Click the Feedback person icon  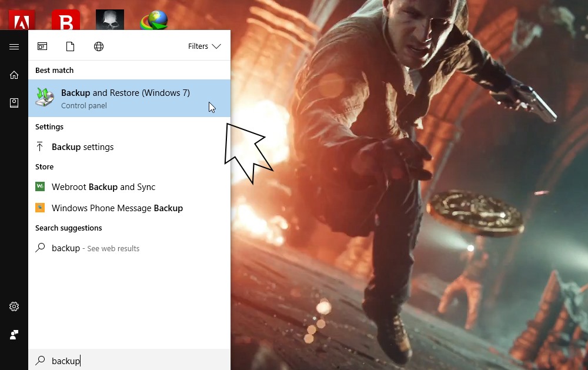[x=14, y=335]
